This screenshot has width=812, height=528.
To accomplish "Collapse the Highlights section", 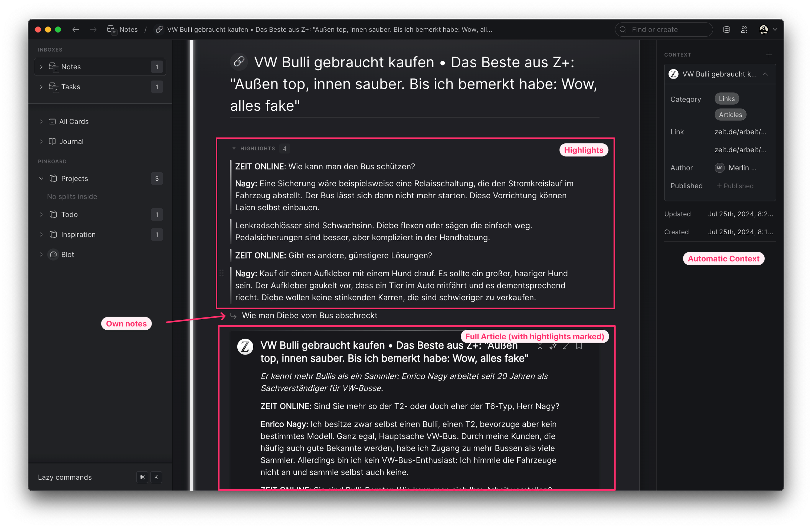I will point(234,149).
